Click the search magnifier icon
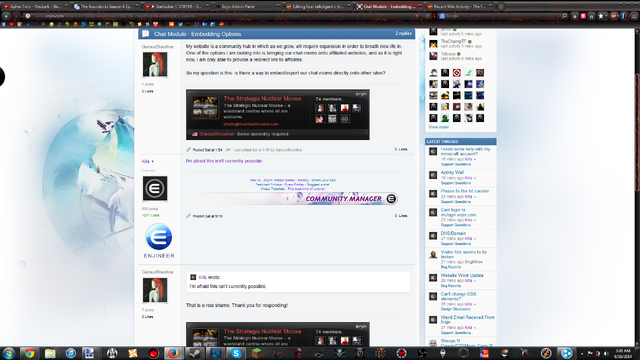The image size is (640, 360). tap(564, 16)
